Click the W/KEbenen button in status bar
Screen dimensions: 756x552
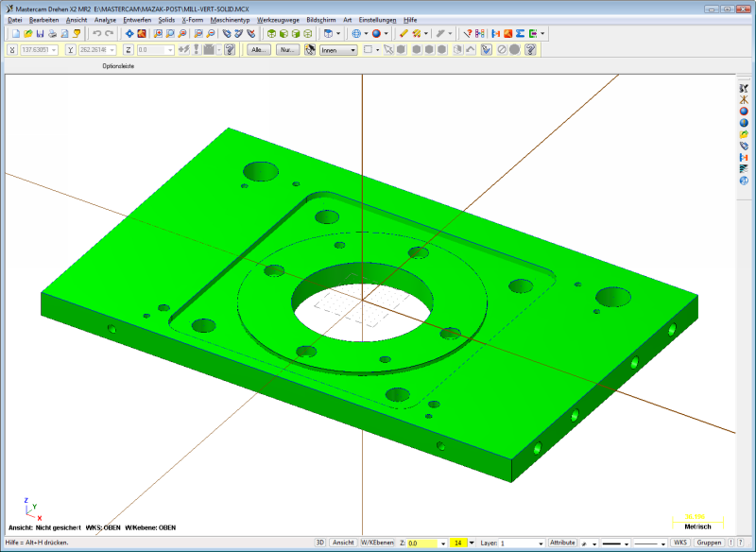pos(377,543)
